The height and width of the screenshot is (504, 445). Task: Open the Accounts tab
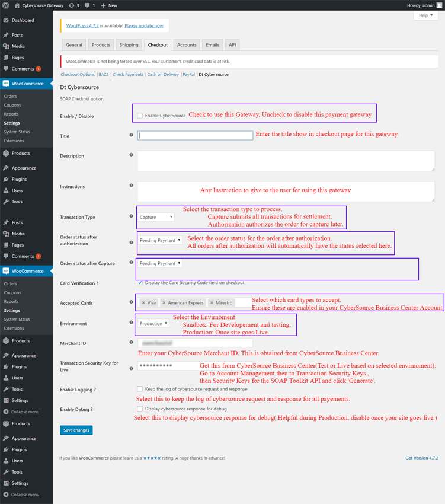(187, 45)
